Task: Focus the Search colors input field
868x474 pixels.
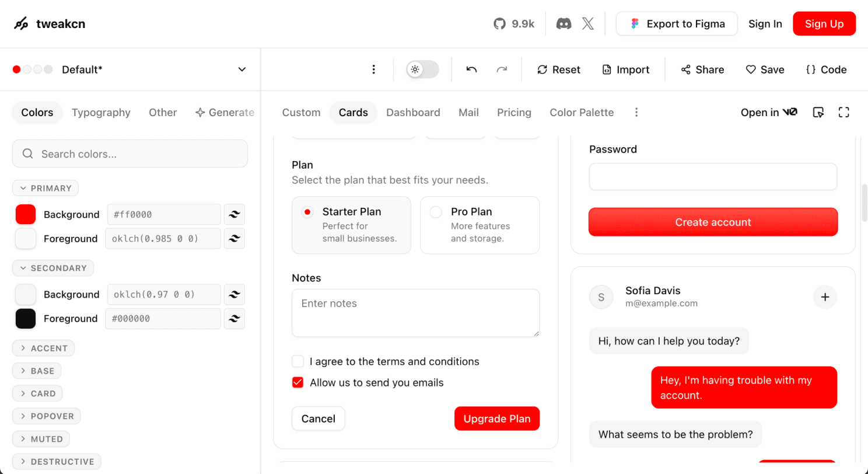Action: [x=130, y=154]
